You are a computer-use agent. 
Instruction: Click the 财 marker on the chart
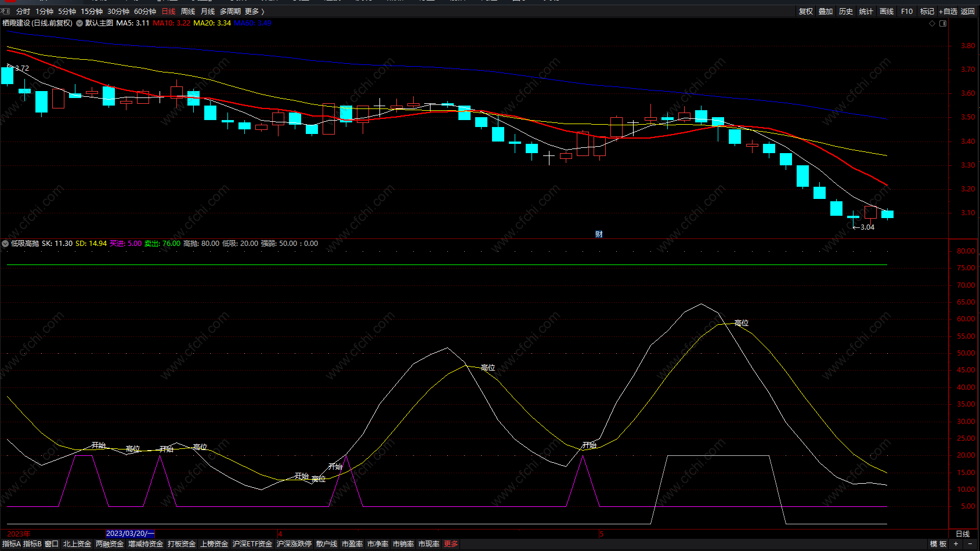click(x=599, y=234)
